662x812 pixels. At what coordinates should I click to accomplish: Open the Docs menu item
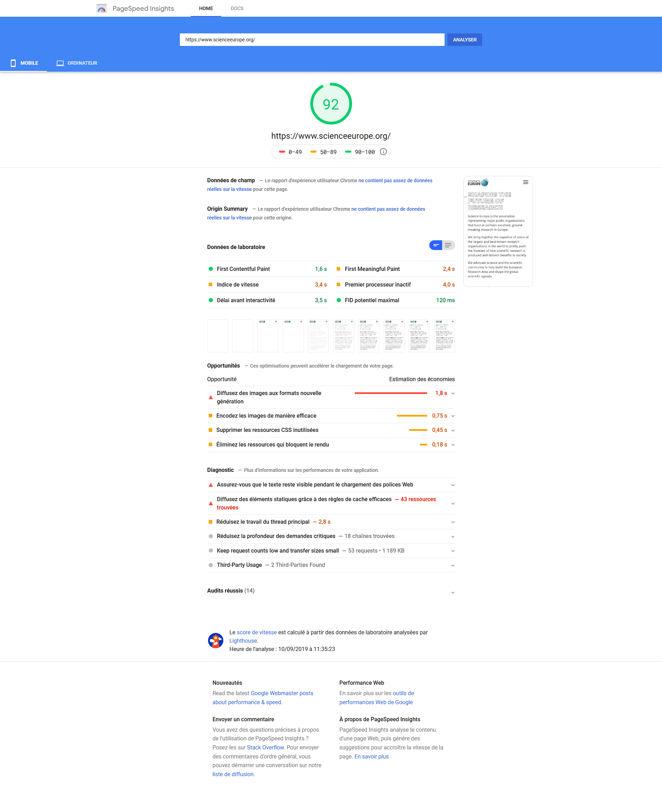(237, 8)
